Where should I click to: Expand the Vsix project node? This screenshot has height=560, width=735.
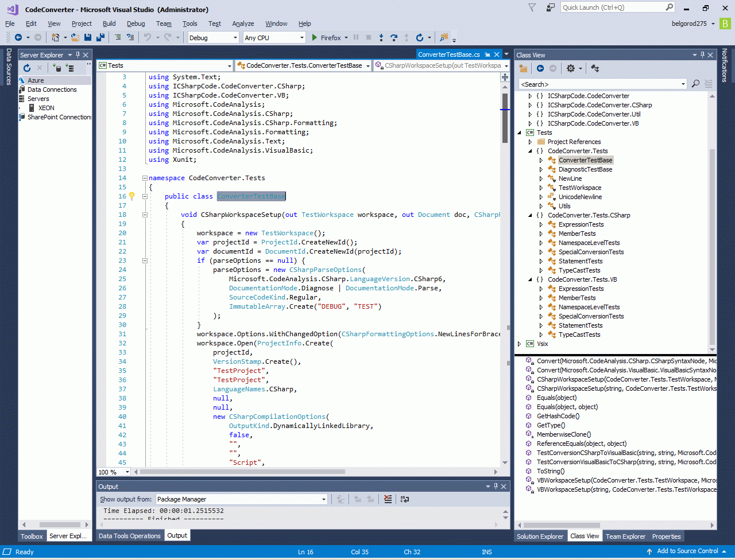tap(520, 344)
